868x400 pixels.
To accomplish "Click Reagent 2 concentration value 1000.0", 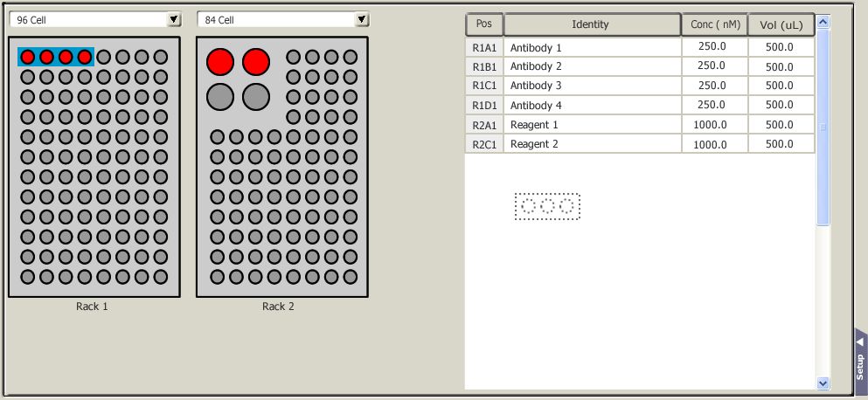I will 714,144.
